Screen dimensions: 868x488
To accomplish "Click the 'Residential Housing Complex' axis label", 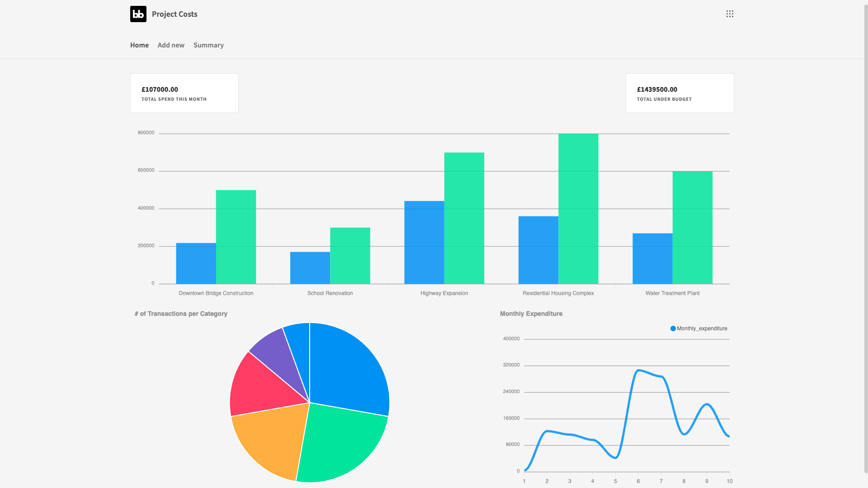I will [x=558, y=293].
